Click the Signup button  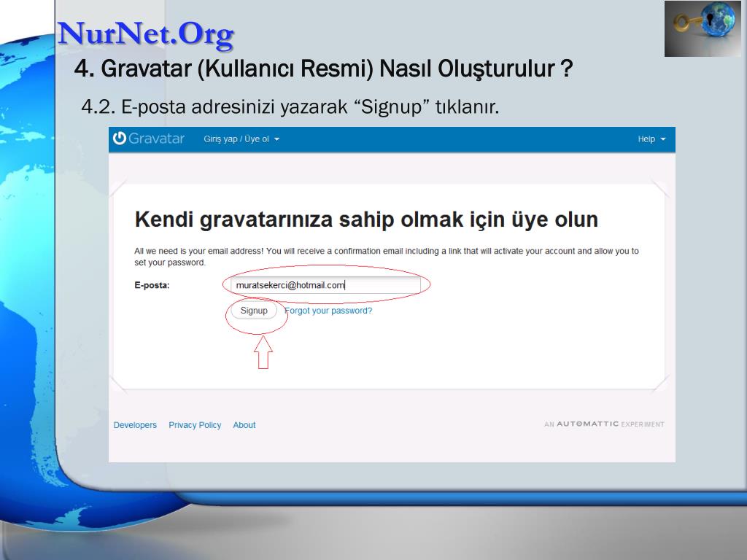pyautogui.click(x=254, y=311)
